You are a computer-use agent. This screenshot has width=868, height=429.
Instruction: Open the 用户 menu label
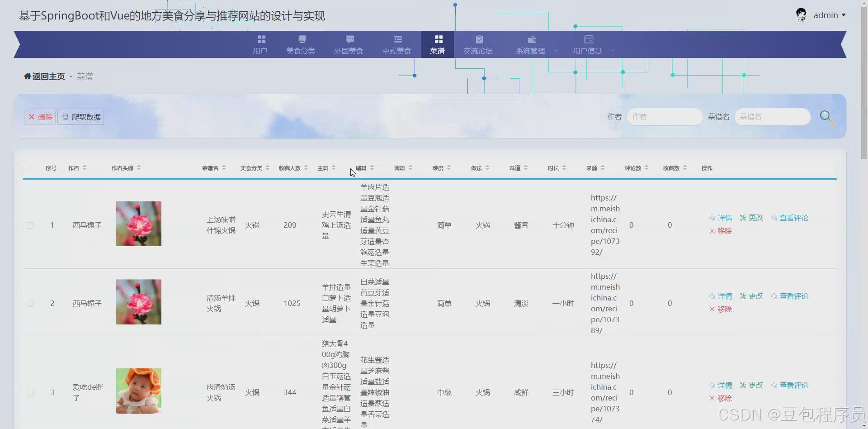[x=260, y=51]
